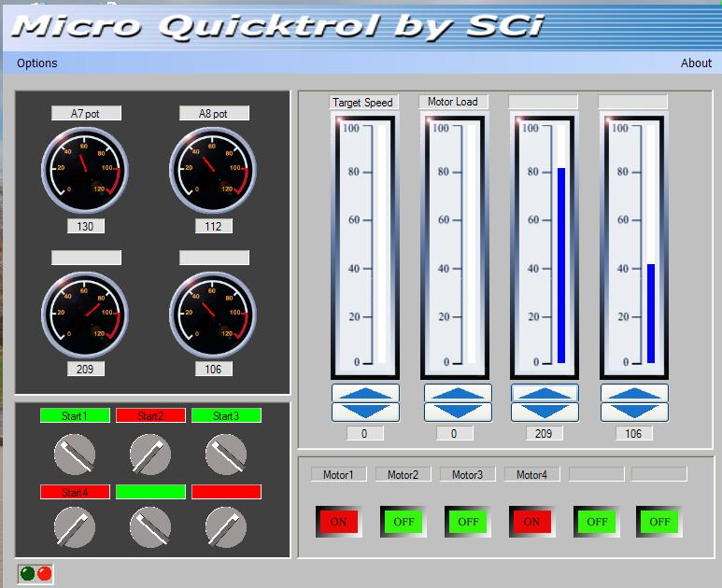Turn the rotary switch under the unlabeled red indicator
Screen dimensions: 722x588
click(x=226, y=526)
